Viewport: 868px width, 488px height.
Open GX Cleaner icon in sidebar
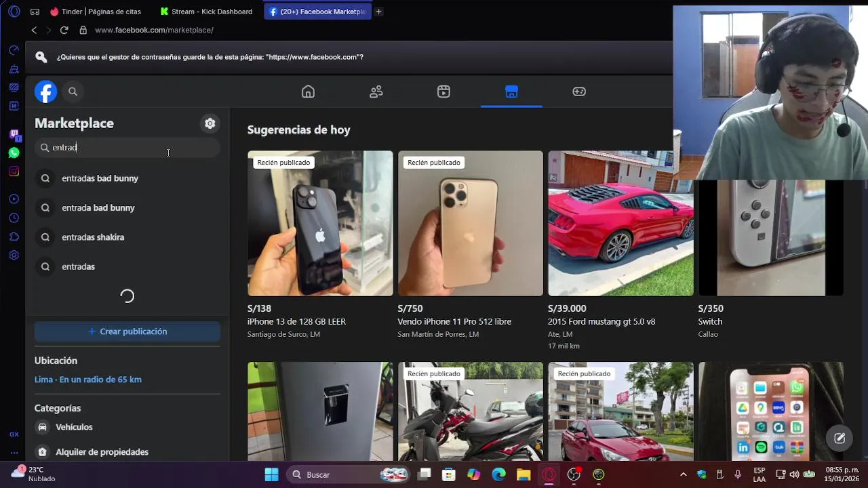pyautogui.click(x=14, y=69)
